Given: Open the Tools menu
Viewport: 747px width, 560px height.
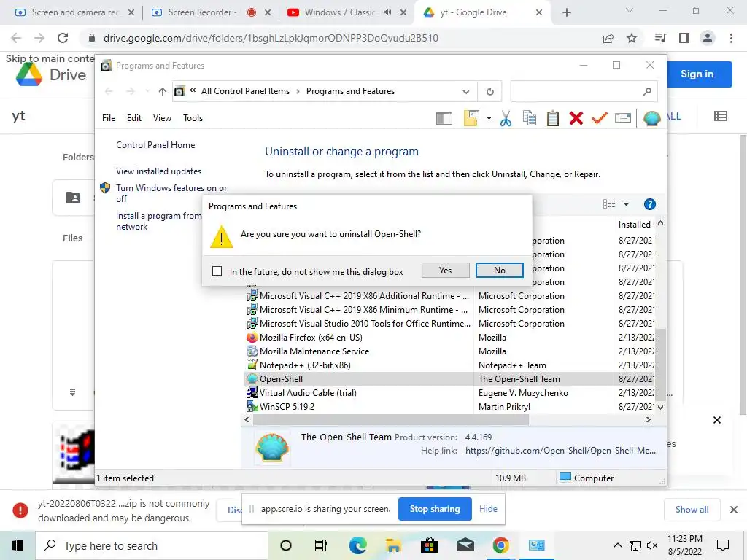Looking at the screenshot, I should click(x=193, y=118).
